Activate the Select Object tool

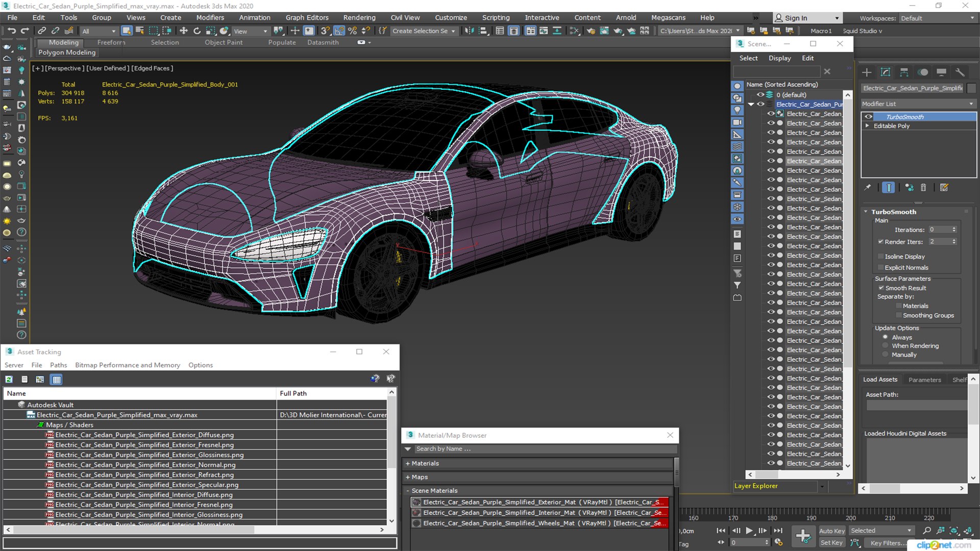point(127,31)
